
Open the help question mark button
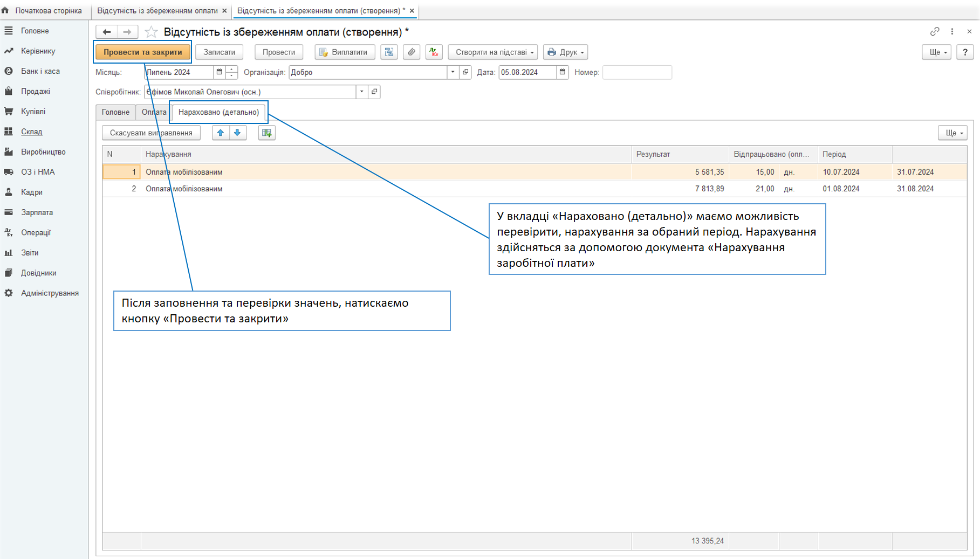(x=965, y=52)
